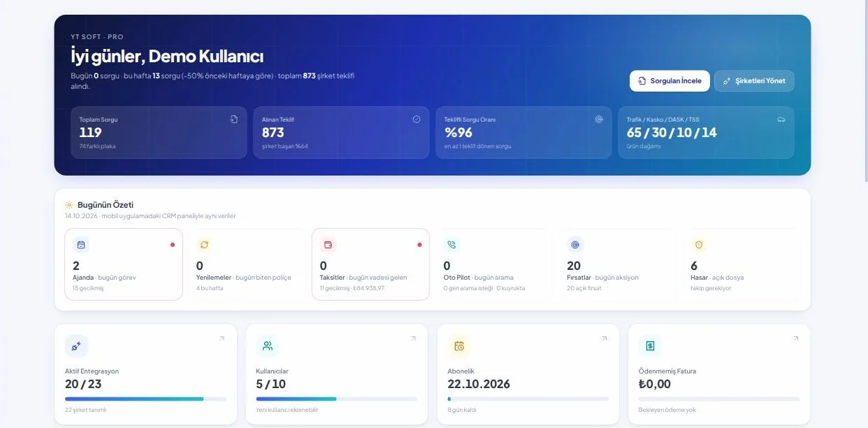This screenshot has width=868, height=428.
Task: Open Kullanıcılar via its arrow icon
Action: (413, 338)
